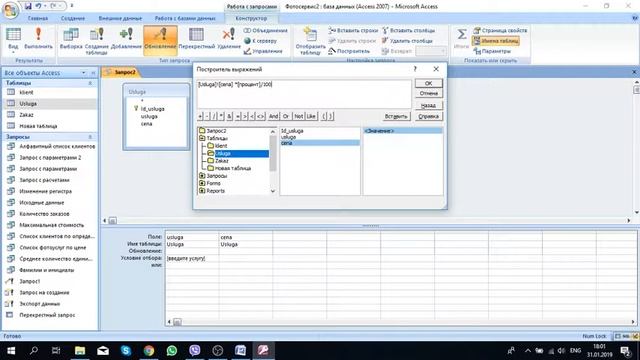Select <Значение> in the builder's right list
This screenshot has height=360, width=640.
click(402, 131)
